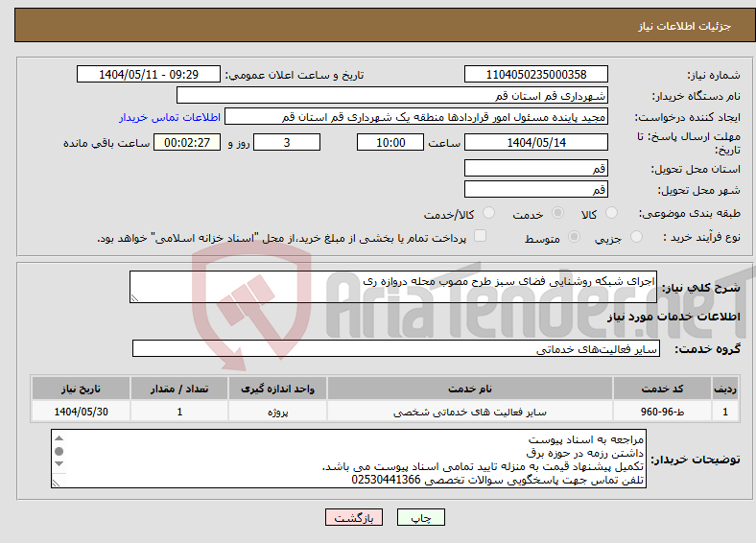The image size is (756, 543).
Task: Click the remaining days field showing 3
Action: 287,142
